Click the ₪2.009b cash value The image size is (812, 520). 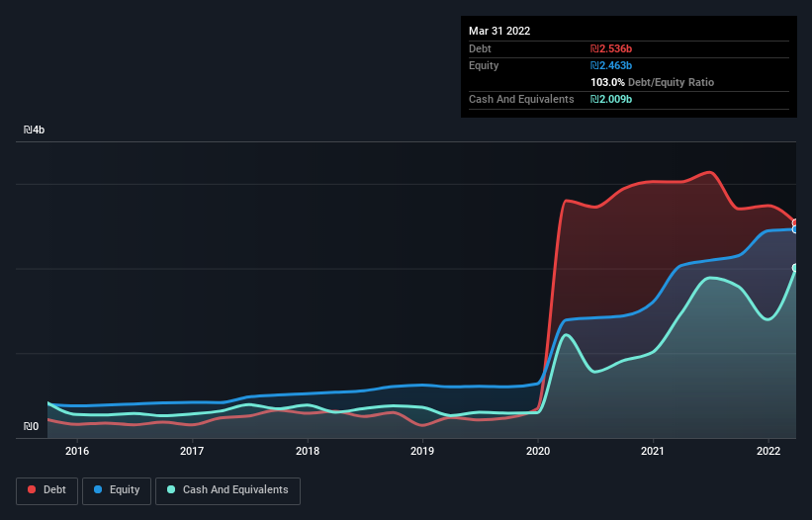click(611, 99)
